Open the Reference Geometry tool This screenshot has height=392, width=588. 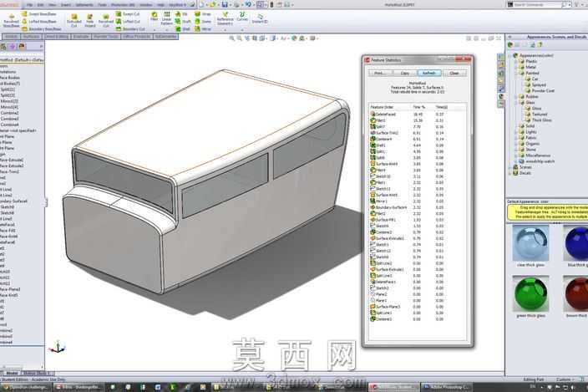pos(225,18)
